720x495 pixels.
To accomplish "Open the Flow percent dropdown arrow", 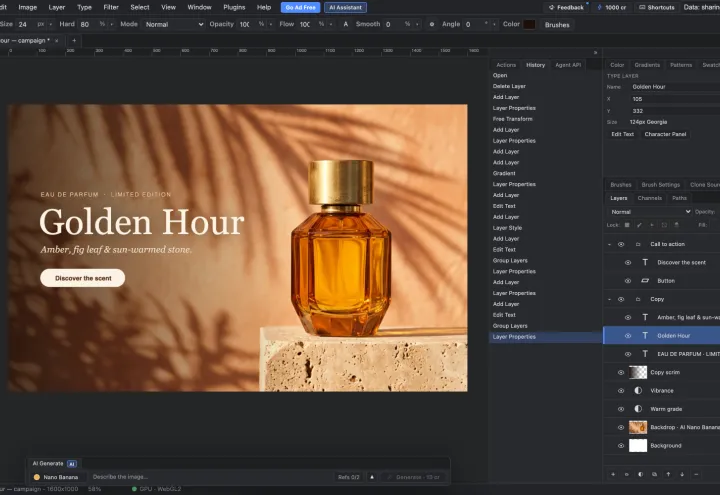I will click(x=331, y=24).
